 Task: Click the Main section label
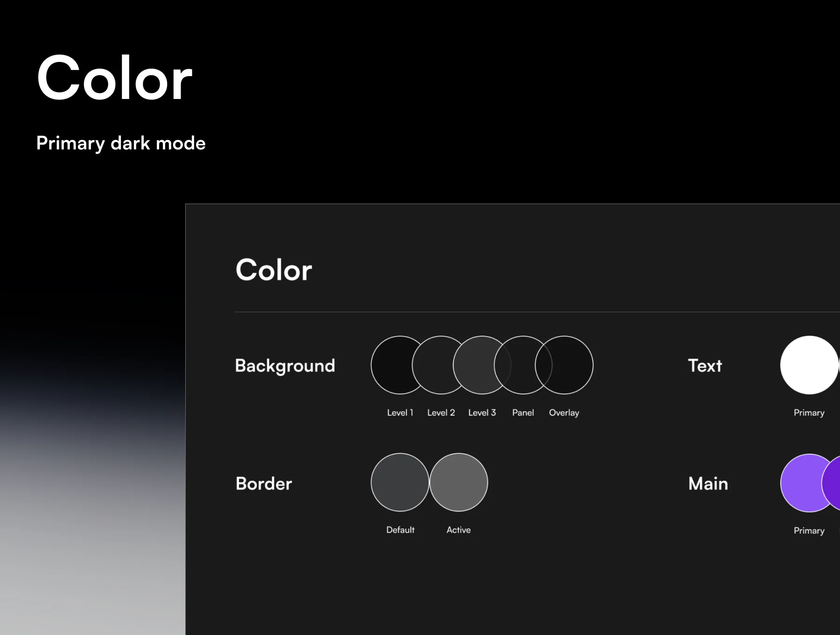pyautogui.click(x=708, y=483)
